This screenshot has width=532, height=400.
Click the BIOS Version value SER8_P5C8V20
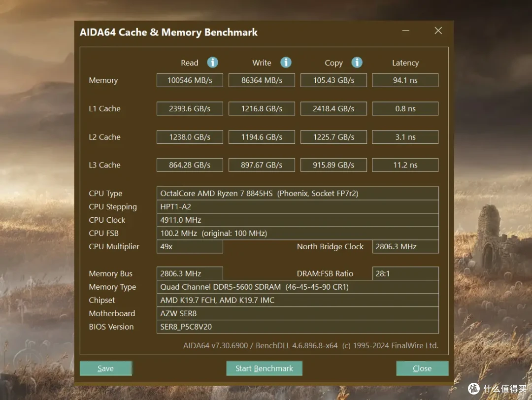(x=298, y=327)
